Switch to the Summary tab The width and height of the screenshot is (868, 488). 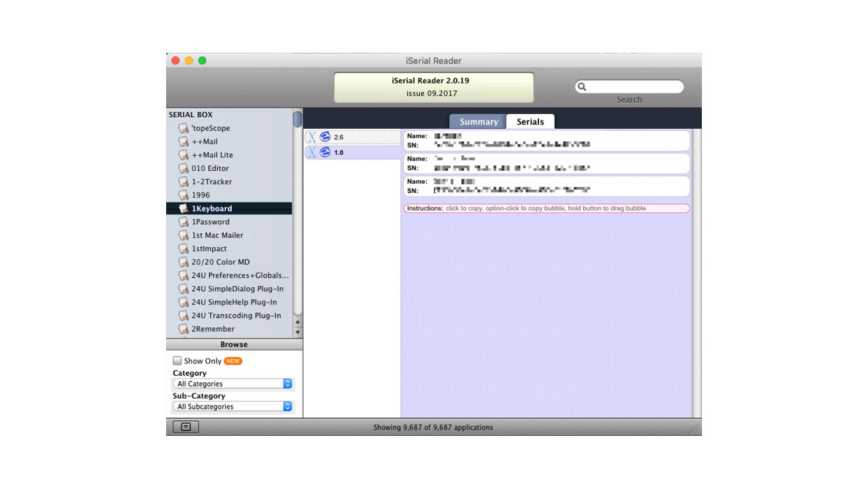point(478,121)
